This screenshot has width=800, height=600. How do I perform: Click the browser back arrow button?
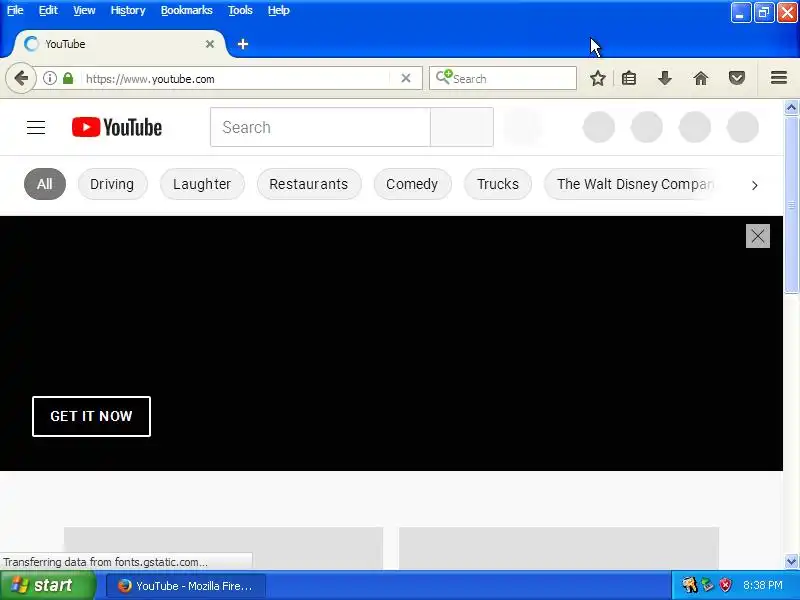21,79
